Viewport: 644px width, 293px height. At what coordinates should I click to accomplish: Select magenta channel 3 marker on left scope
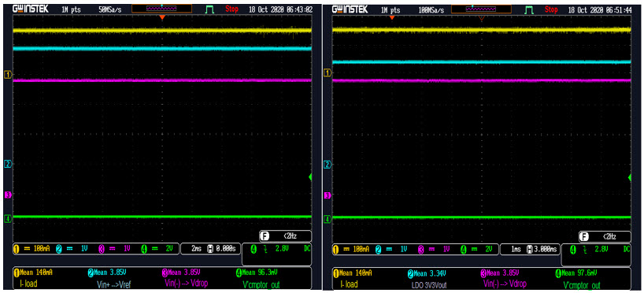(7, 195)
